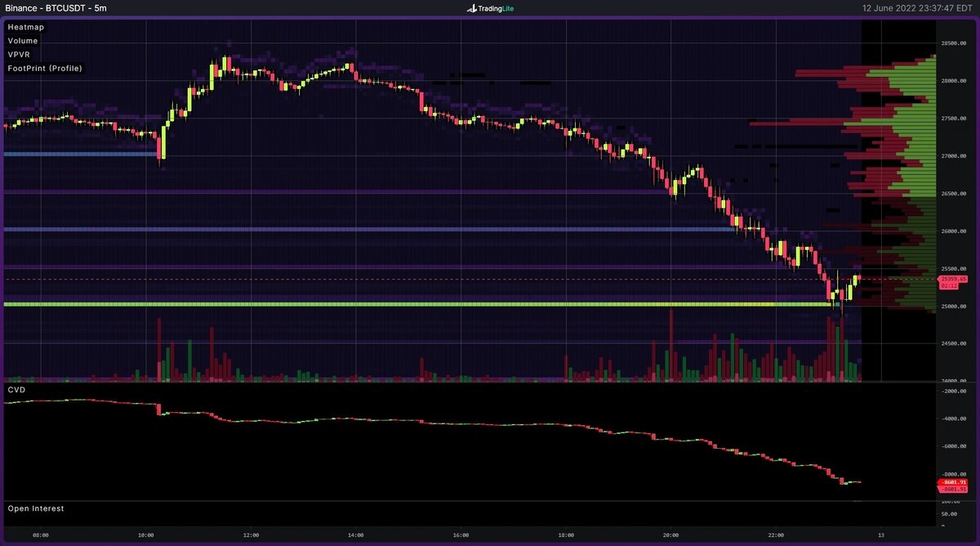The image size is (980, 546).
Task: Click the TradingLite logo in the top bar
Action: click(489, 9)
